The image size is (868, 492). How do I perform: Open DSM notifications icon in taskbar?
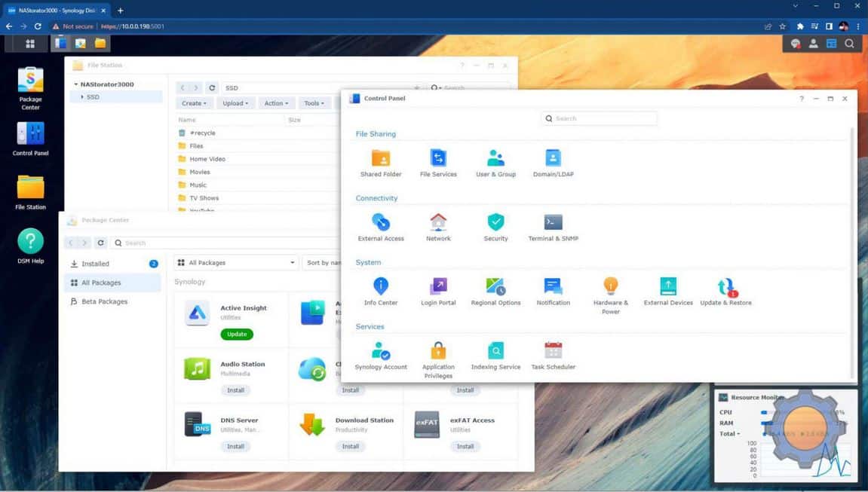tap(796, 43)
